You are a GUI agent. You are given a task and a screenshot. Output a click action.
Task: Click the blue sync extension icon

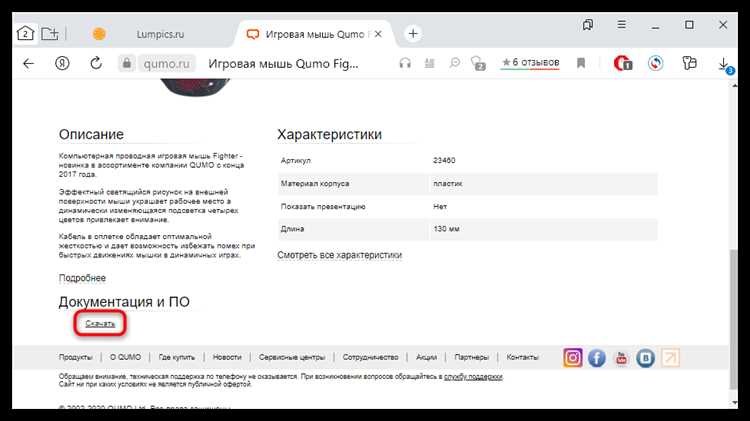point(656,63)
